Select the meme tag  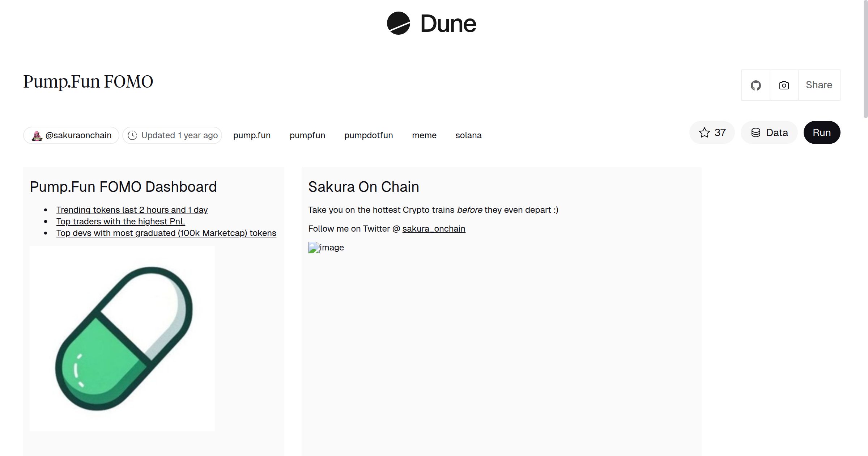424,135
